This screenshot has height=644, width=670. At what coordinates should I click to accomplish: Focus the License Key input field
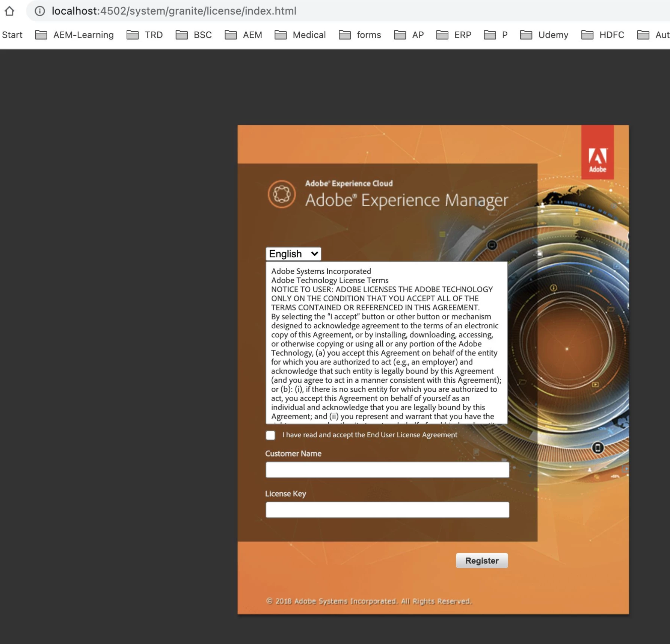click(x=387, y=510)
